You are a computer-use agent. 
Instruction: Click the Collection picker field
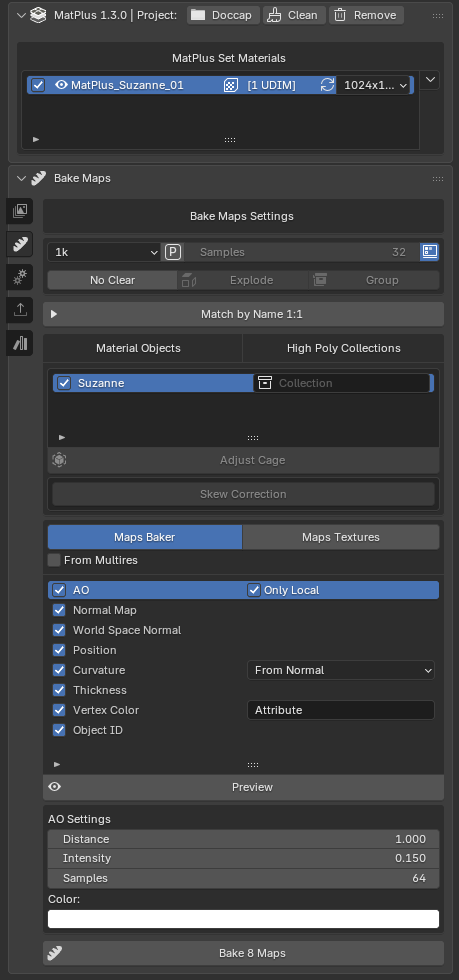pos(342,383)
